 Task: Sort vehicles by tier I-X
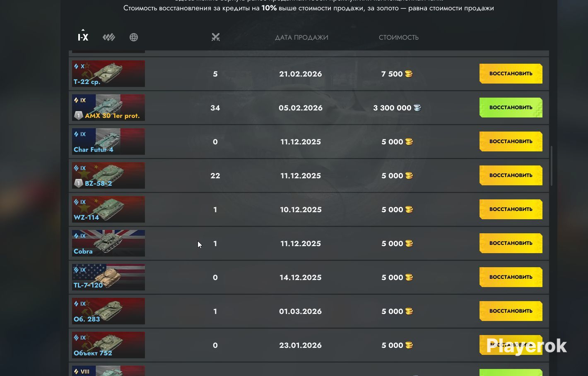pyautogui.click(x=83, y=37)
